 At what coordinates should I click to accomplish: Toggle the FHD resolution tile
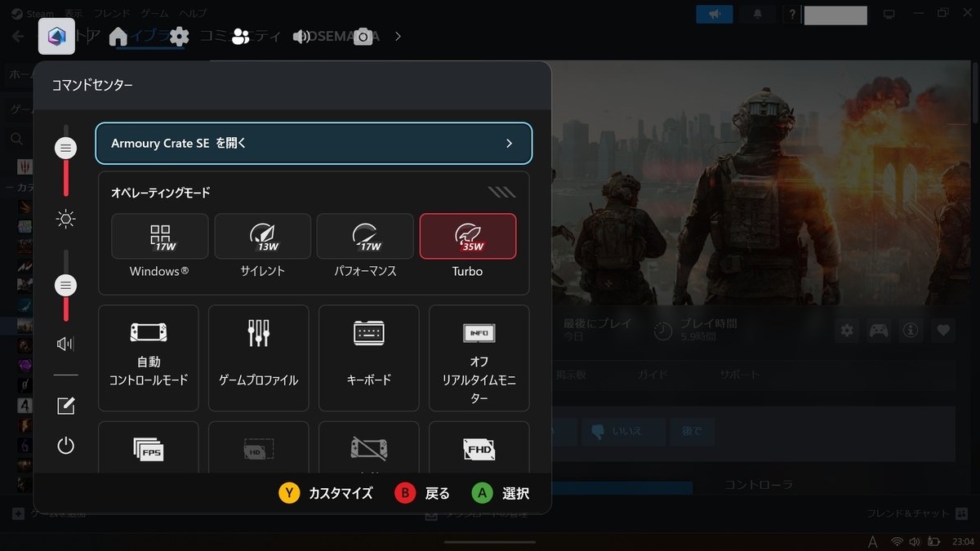click(479, 447)
